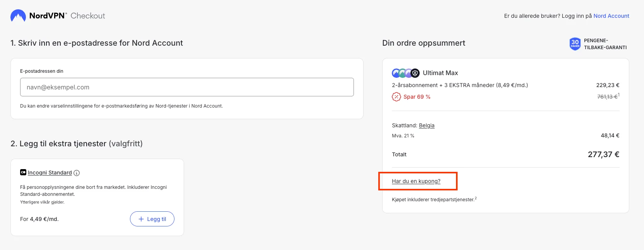Click the red discount percent badge icon

point(396,97)
